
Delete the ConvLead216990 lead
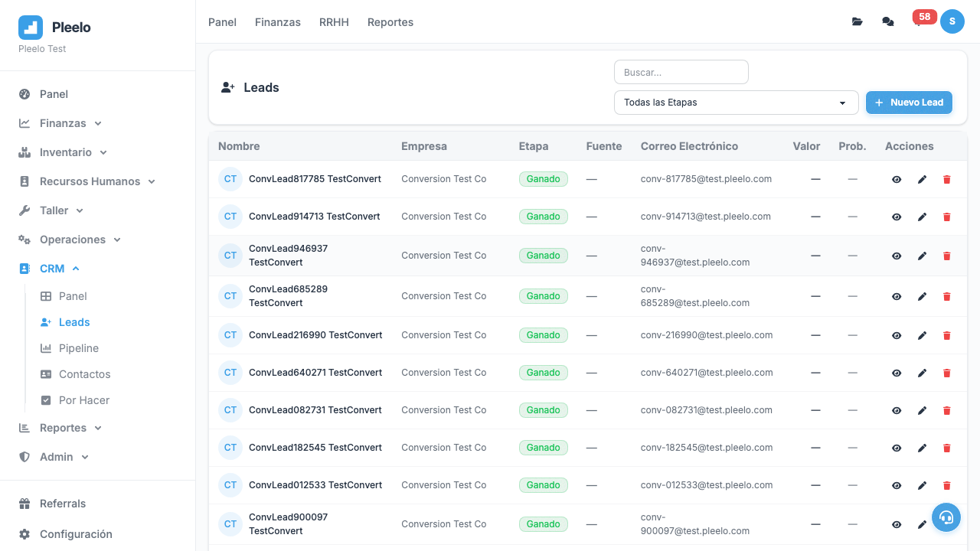[946, 335]
